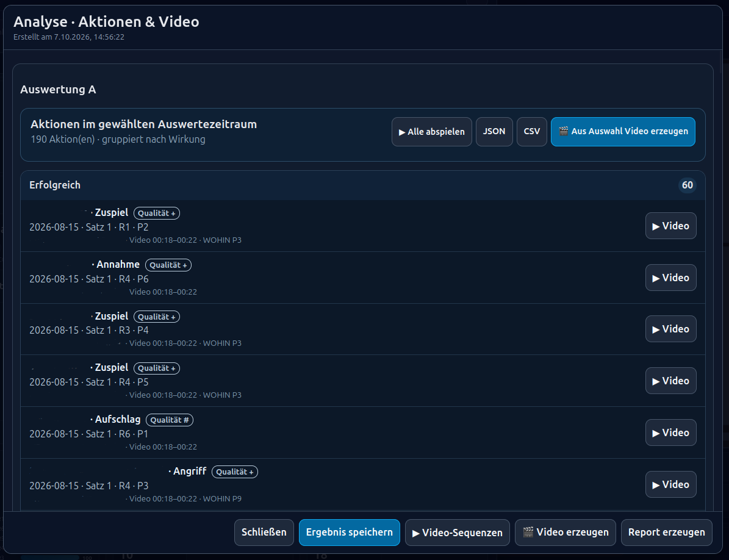729x560 pixels.
Task: Export actions as JSON
Action: pos(494,132)
